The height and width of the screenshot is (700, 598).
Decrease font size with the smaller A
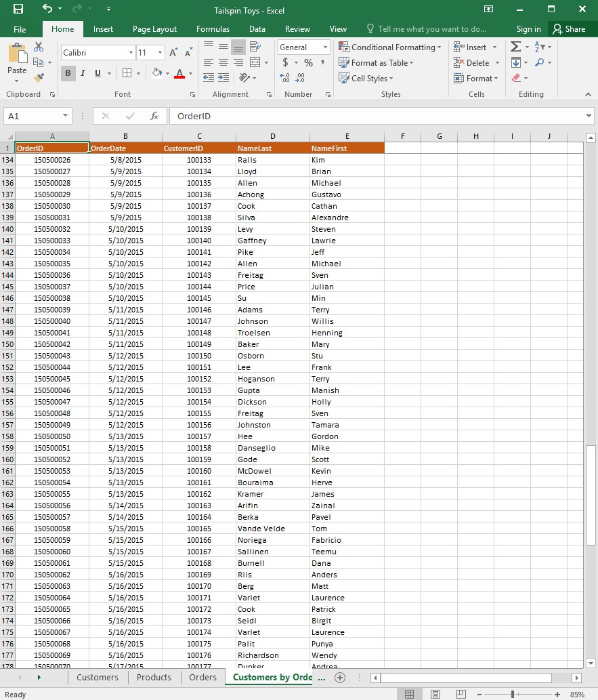189,53
